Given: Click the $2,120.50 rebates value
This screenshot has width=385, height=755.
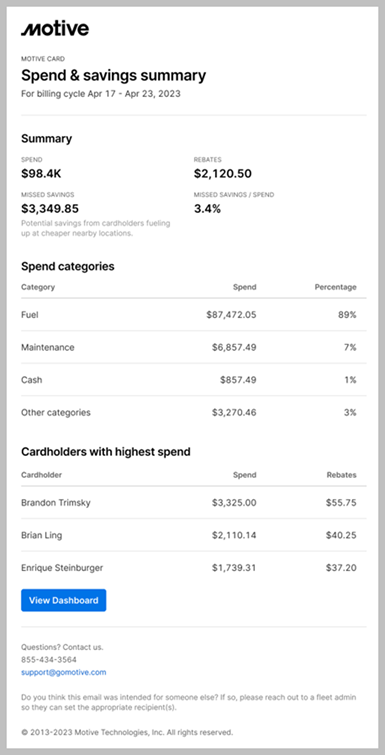Looking at the screenshot, I should pyautogui.click(x=222, y=174).
